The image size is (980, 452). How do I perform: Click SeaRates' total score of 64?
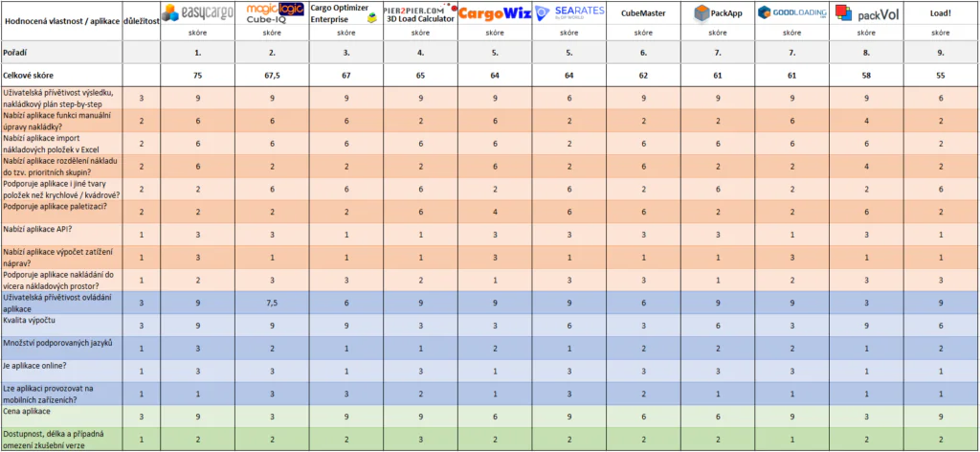pos(568,76)
